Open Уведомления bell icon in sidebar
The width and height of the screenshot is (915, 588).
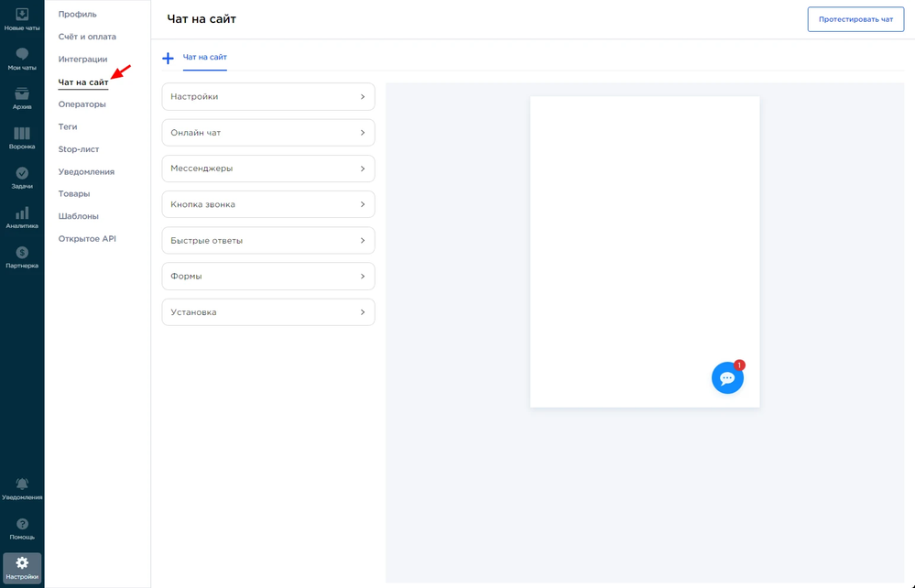coord(22,485)
